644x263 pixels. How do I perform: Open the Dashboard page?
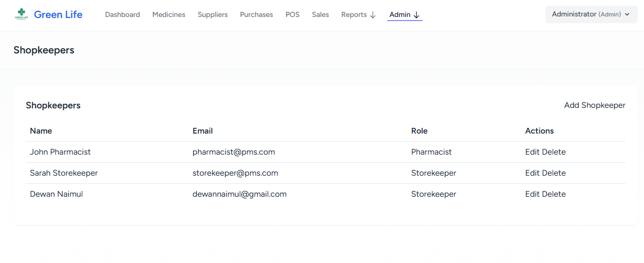tap(122, 15)
